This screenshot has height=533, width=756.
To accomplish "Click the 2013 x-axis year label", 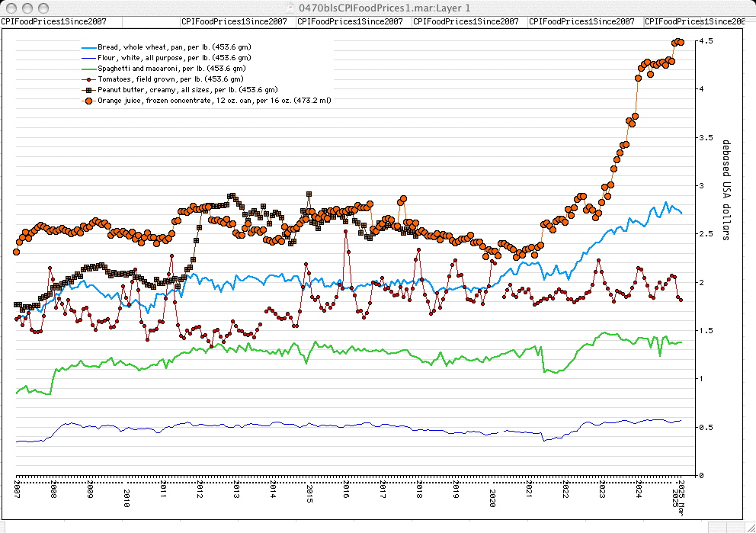I will tap(236, 489).
